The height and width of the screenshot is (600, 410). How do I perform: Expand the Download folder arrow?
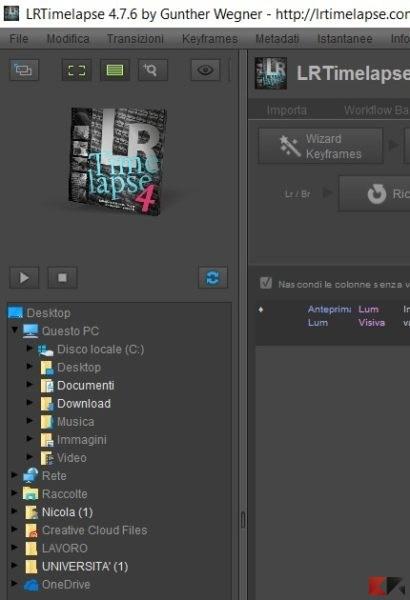(29, 402)
